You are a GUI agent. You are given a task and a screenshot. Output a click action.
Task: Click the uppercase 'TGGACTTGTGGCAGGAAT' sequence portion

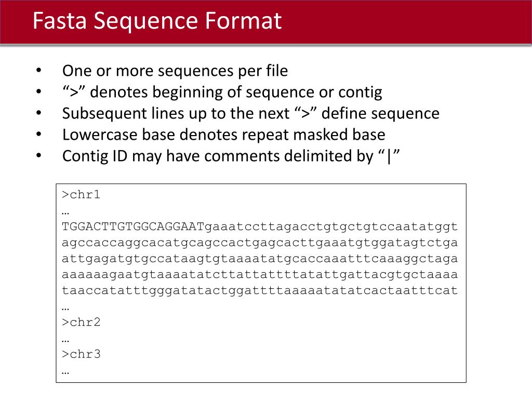click(x=133, y=227)
